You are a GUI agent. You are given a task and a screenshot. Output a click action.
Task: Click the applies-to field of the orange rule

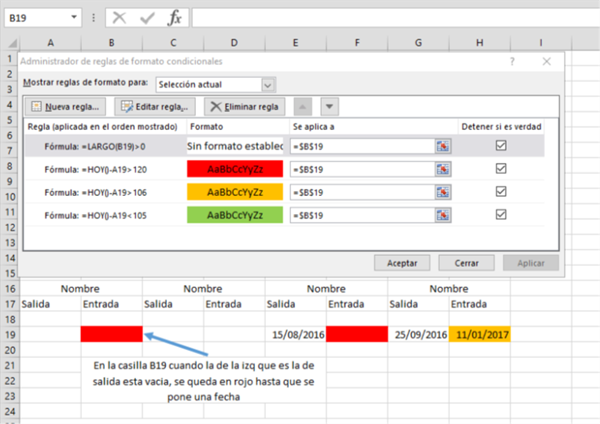pyautogui.click(x=361, y=192)
